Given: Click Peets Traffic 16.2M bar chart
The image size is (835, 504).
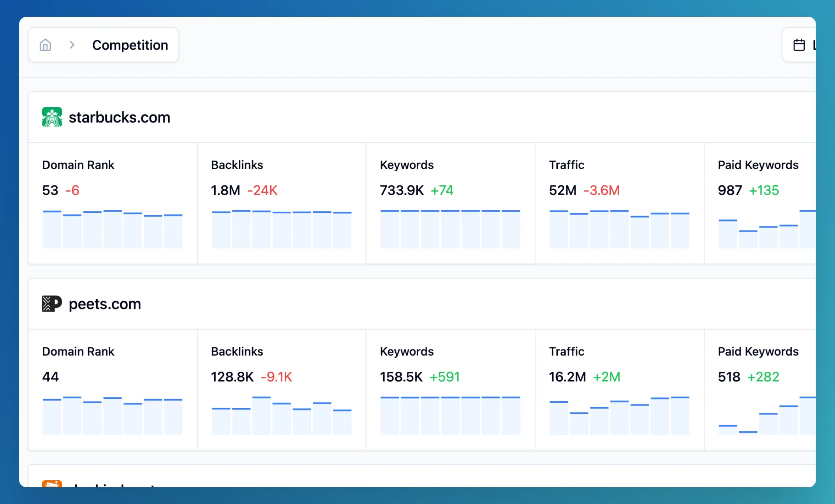Looking at the screenshot, I should (x=619, y=416).
